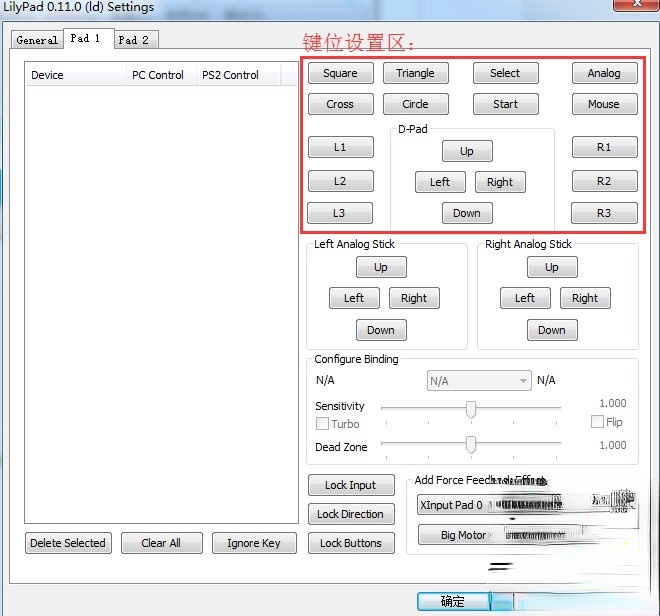Open the N/A Configure Binding dropdown
The width and height of the screenshot is (660, 616).
[x=479, y=381]
